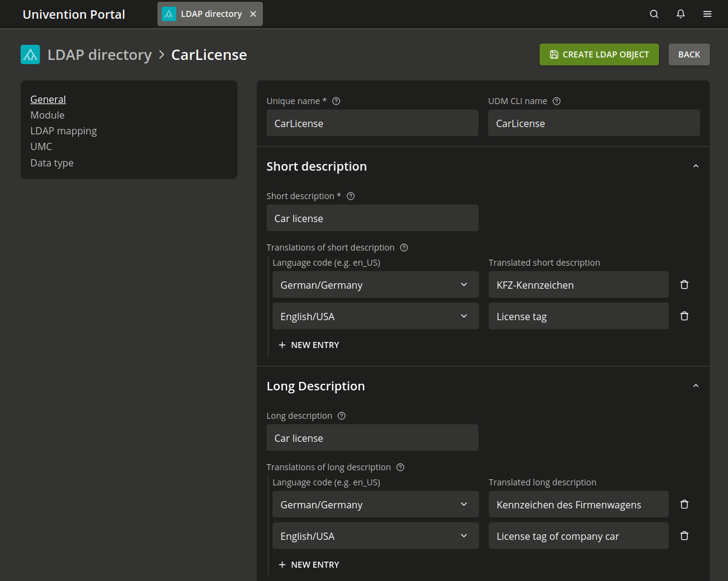Remove Kennzeichen des Firmenwagens translation row

click(x=684, y=504)
